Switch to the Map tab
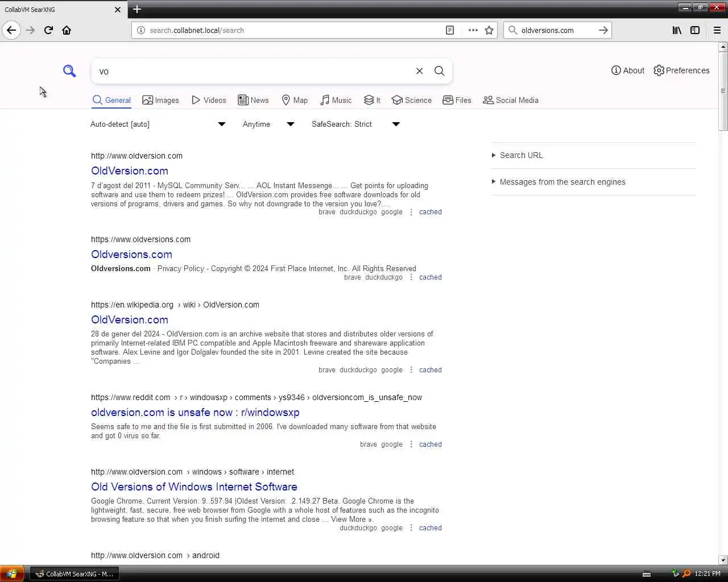The image size is (728, 582). 295,100
